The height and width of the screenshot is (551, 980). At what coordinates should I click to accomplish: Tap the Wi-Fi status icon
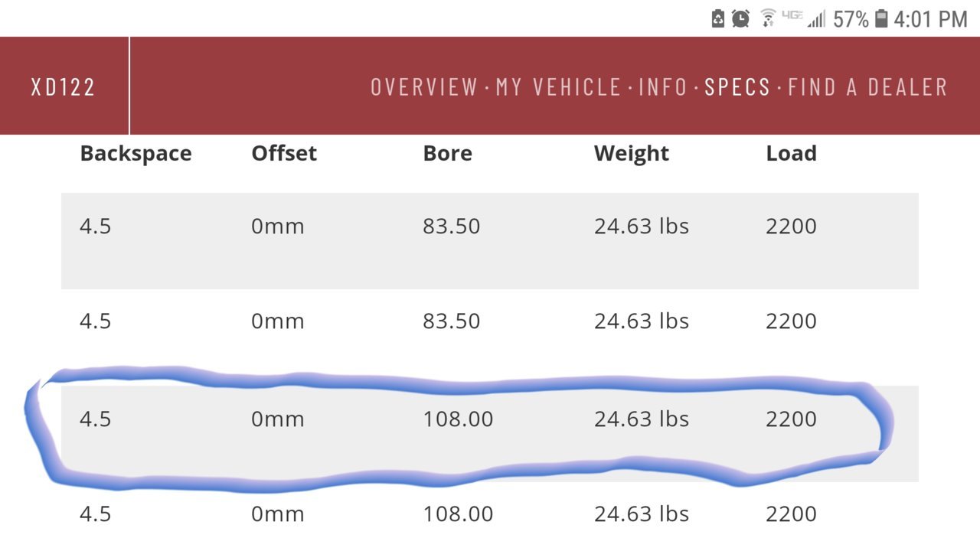click(768, 19)
